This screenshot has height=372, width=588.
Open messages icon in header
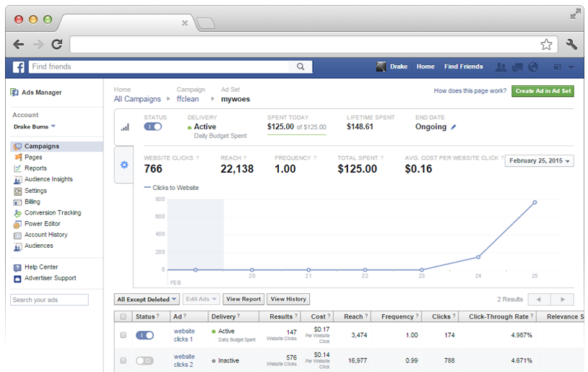517,67
